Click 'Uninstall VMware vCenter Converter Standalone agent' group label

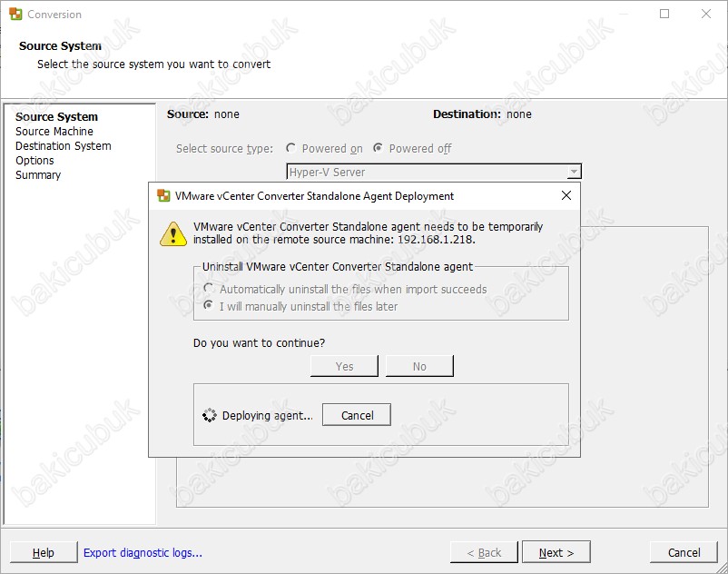click(338, 267)
